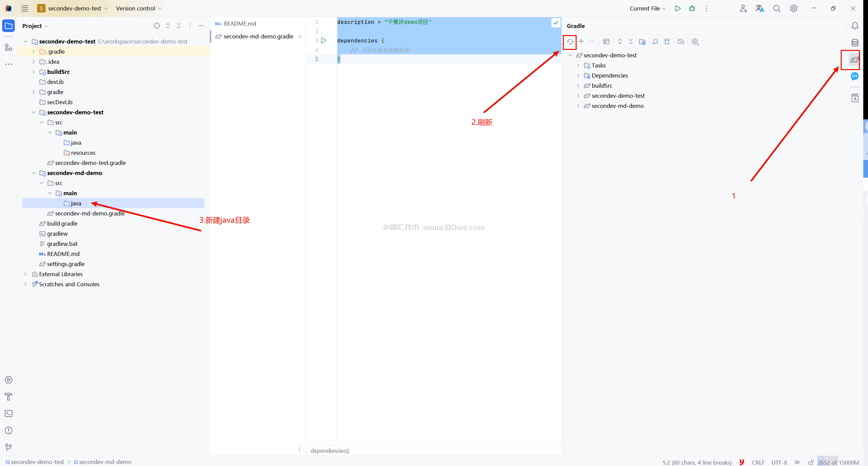Open the Gradle tool window sidebar icon
Viewport: 868px width, 466px height.
(x=854, y=60)
